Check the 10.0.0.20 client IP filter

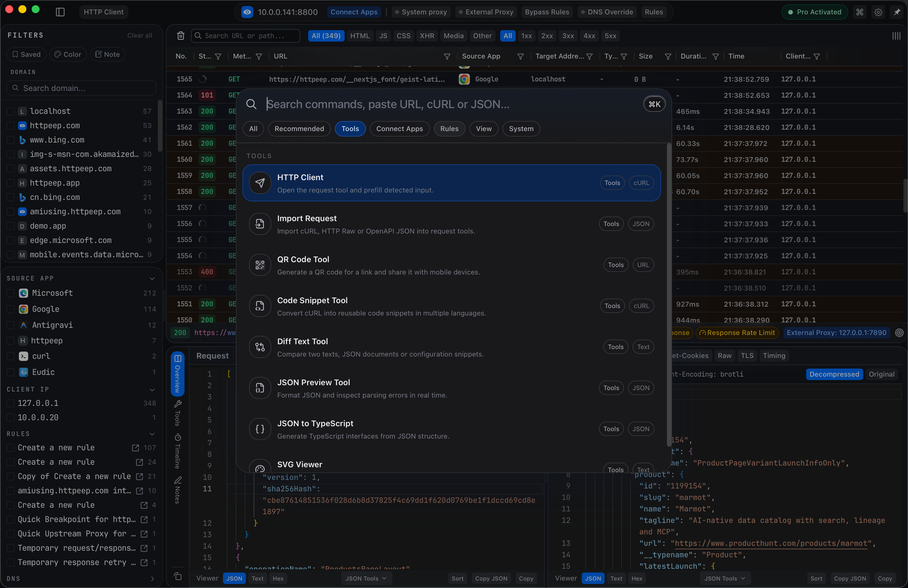(11, 418)
